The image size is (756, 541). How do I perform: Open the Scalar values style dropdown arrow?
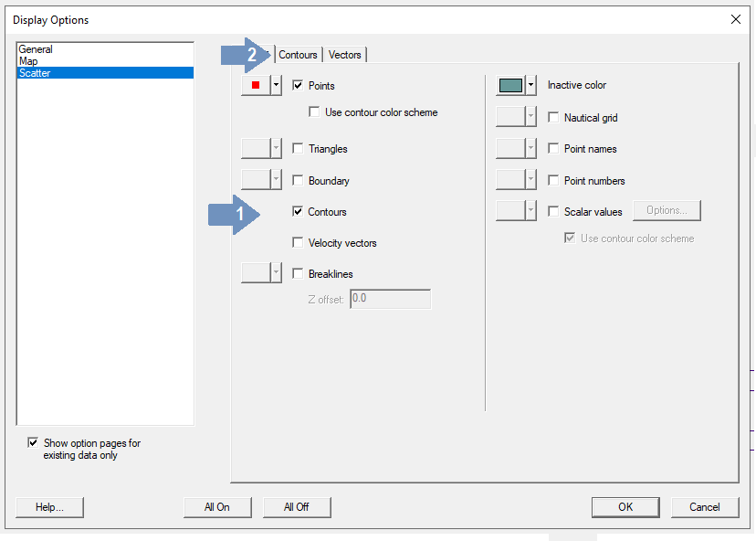click(x=530, y=210)
